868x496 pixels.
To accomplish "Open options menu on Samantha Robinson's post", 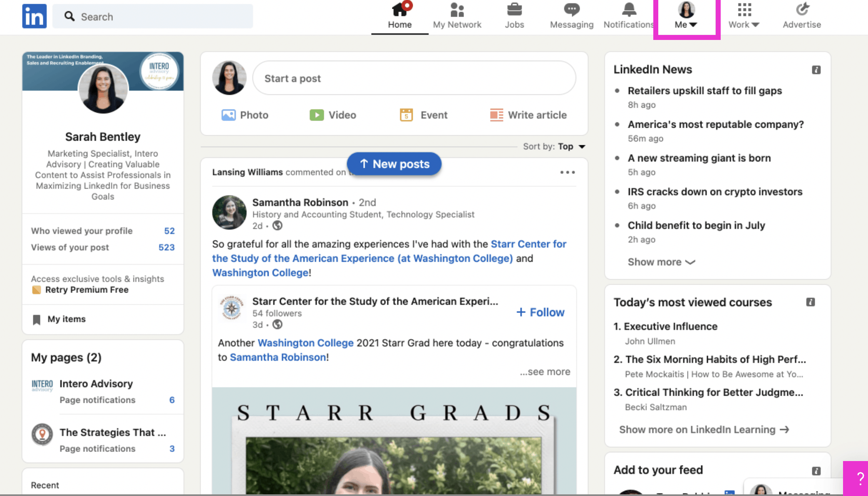I will click(568, 172).
